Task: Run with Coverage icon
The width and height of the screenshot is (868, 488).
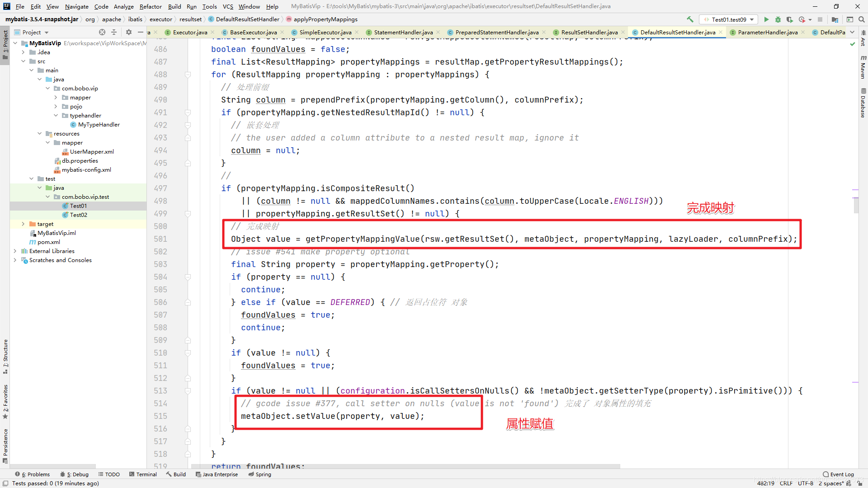Action: (x=789, y=19)
